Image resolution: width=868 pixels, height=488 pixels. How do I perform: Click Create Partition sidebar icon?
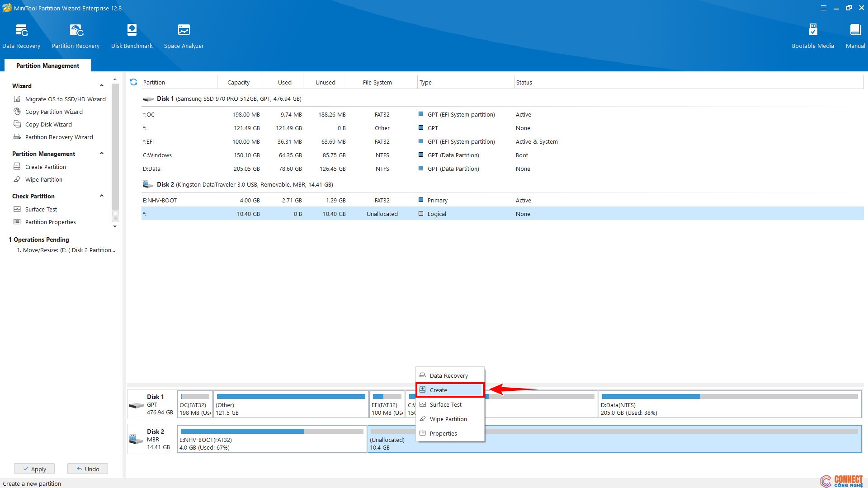(x=17, y=167)
